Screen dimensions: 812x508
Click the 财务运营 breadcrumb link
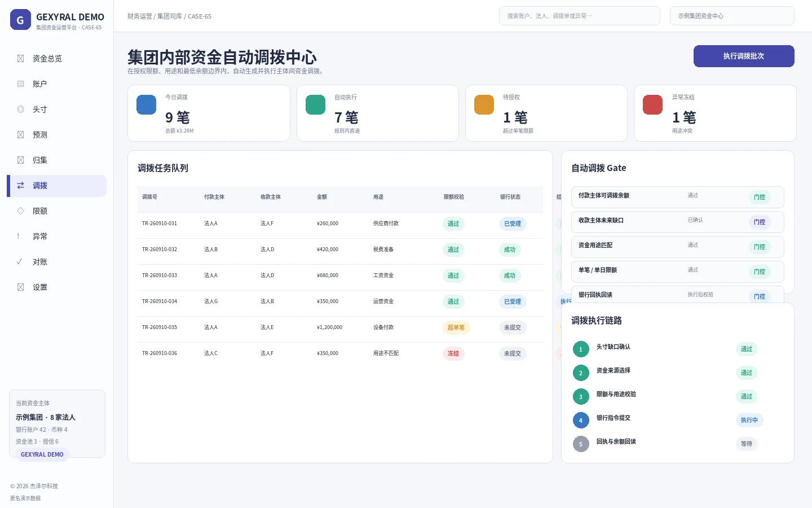click(140, 16)
